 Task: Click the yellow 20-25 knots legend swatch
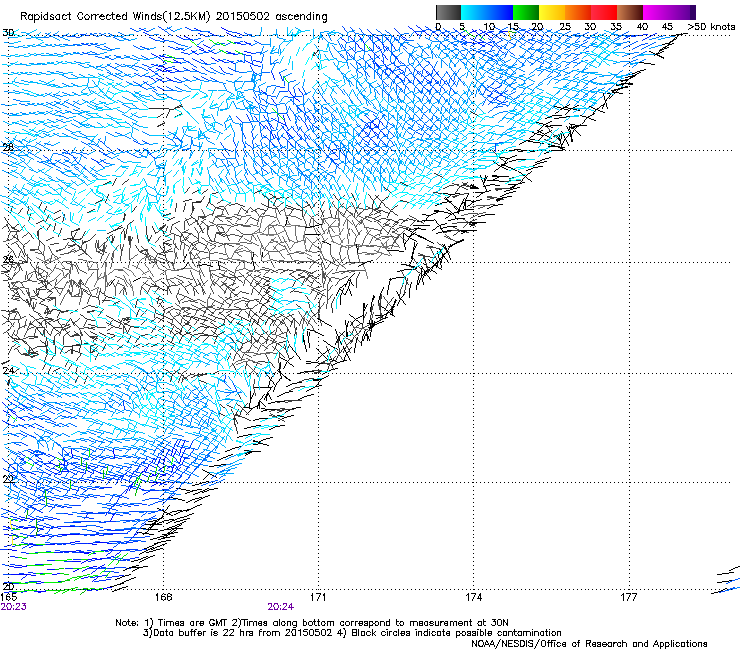click(x=552, y=12)
